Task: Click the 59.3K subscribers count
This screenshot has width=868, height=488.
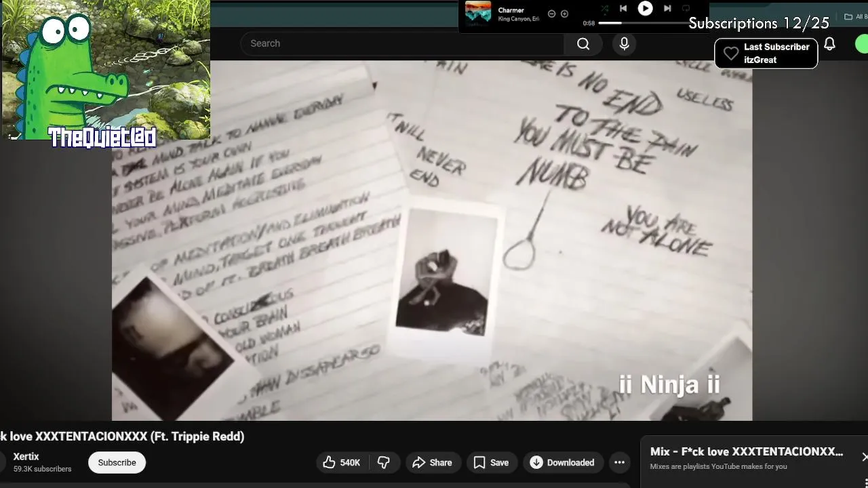Action: [x=42, y=469]
